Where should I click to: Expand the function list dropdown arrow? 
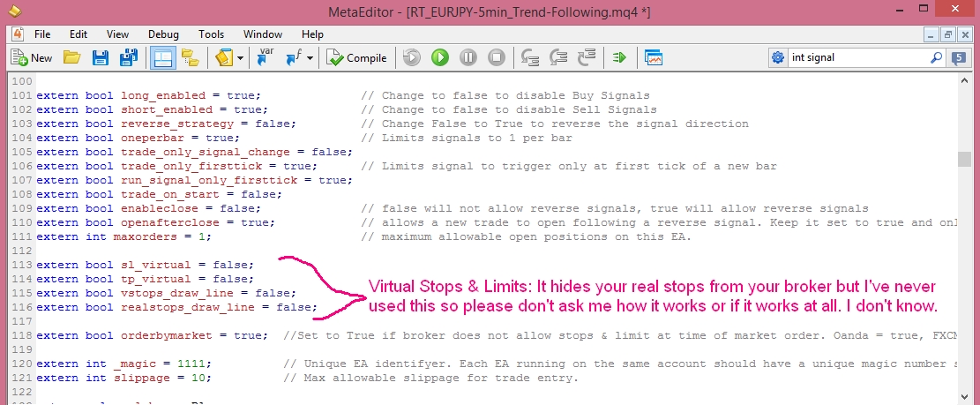[x=310, y=58]
